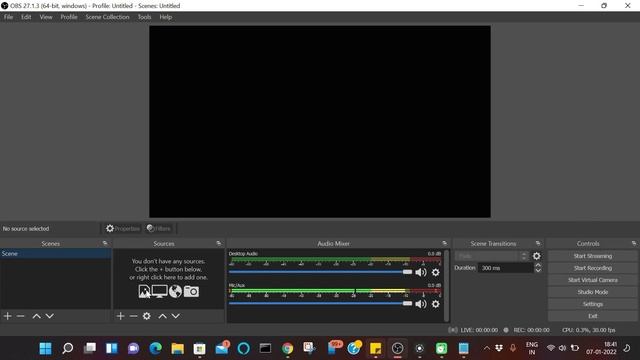Open transition properties gear icon
Viewport: 640px width, 360px height.
click(x=536, y=256)
